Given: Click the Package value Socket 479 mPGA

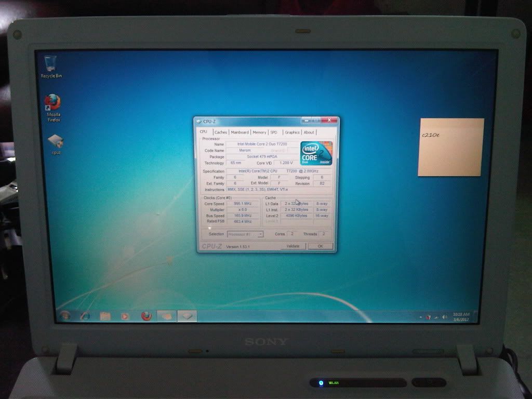Looking at the screenshot, I should pos(262,156).
